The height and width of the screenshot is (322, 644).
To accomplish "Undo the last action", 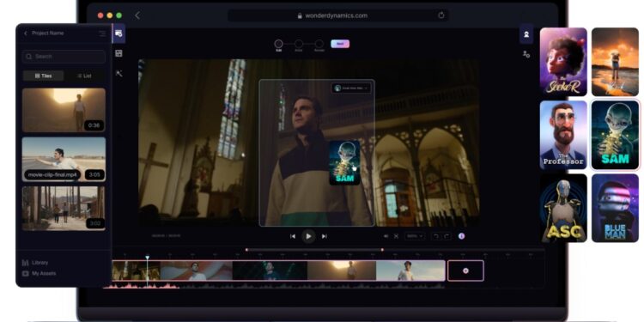I will click(436, 236).
